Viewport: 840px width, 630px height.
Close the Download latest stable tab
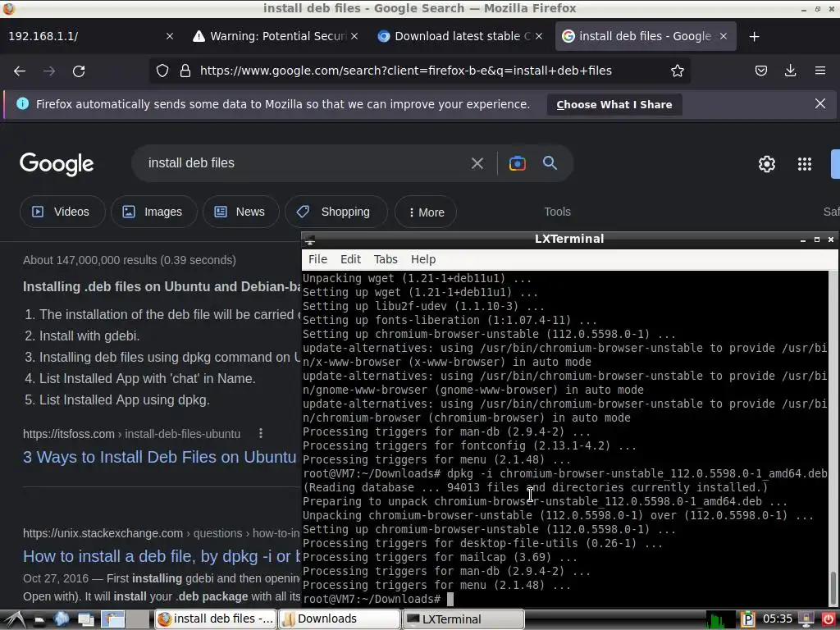[539, 36]
